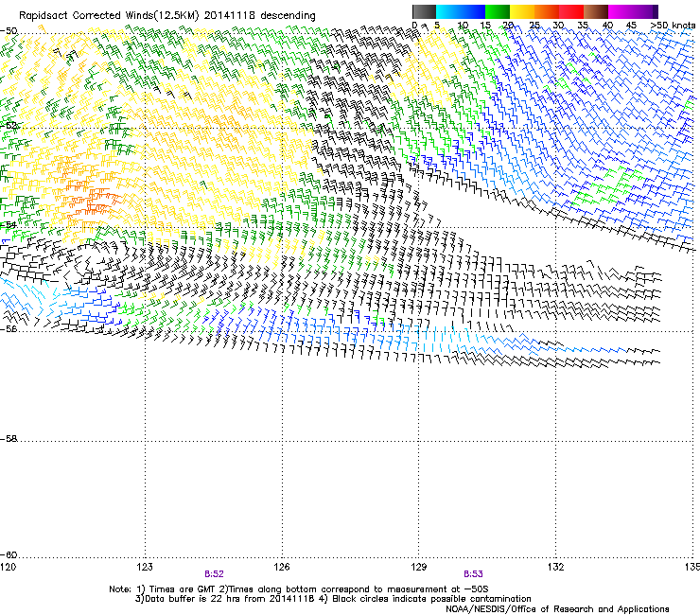
Task: Click the '135' longitude axis label
Action: click(692, 567)
